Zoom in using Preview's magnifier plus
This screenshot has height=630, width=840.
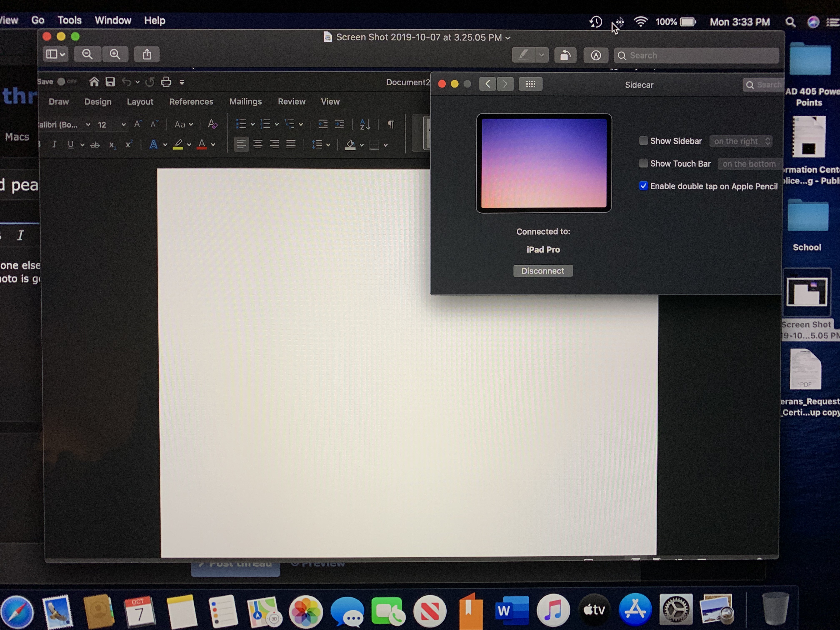click(115, 55)
